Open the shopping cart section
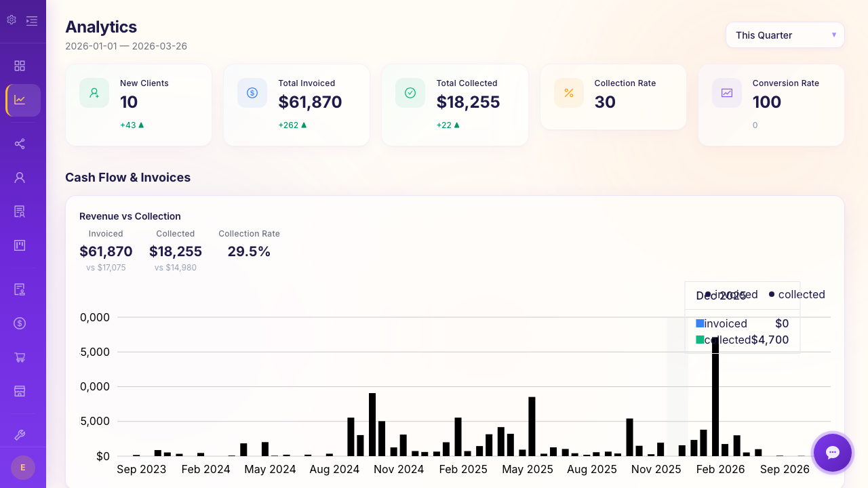This screenshot has width=868, height=488. pos(20,357)
